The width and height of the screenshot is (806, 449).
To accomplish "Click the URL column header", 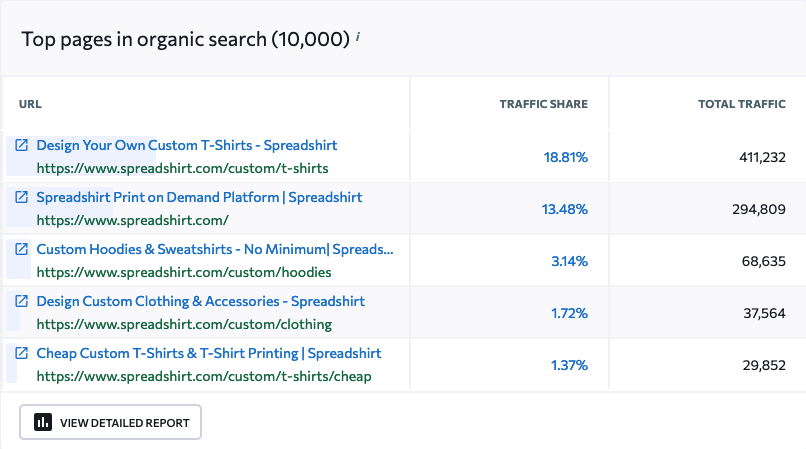I will [x=30, y=104].
